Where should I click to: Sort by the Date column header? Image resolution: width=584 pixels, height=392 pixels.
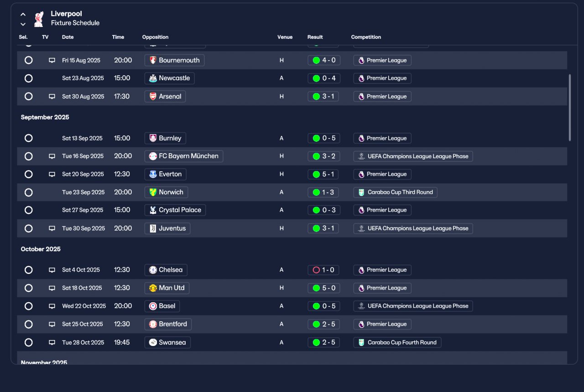coord(68,37)
